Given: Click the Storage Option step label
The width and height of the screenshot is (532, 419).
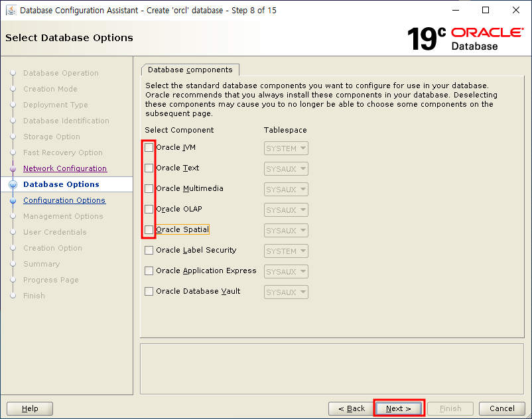Looking at the screenshot, I should (52, 137).
